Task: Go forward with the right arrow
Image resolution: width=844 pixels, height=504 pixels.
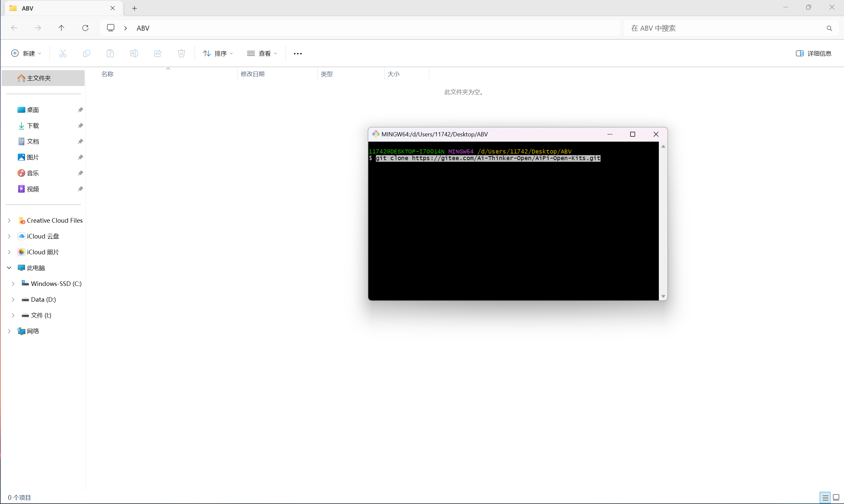Action: 38,28
